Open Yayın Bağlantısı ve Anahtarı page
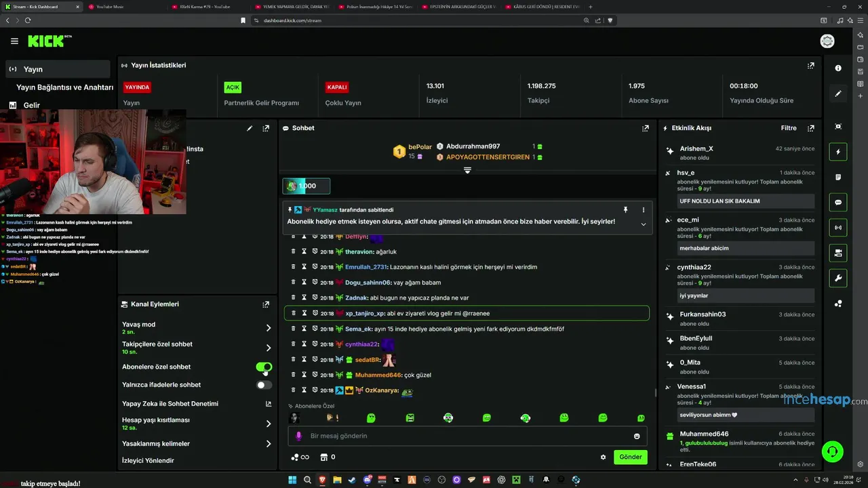 coord(64,87)
